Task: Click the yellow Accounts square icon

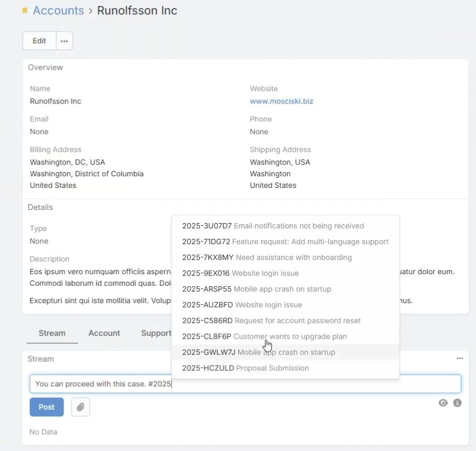Action: [x=25, y=11]
